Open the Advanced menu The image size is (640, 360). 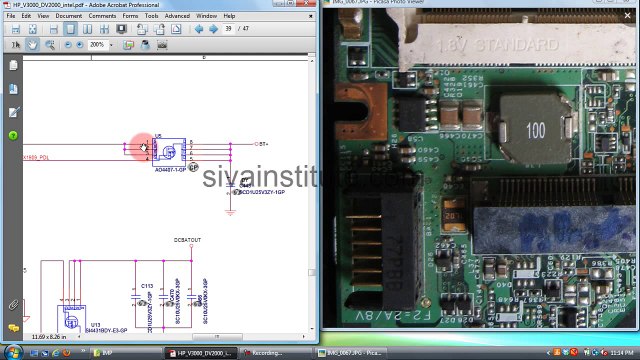[x=177, y=16]
